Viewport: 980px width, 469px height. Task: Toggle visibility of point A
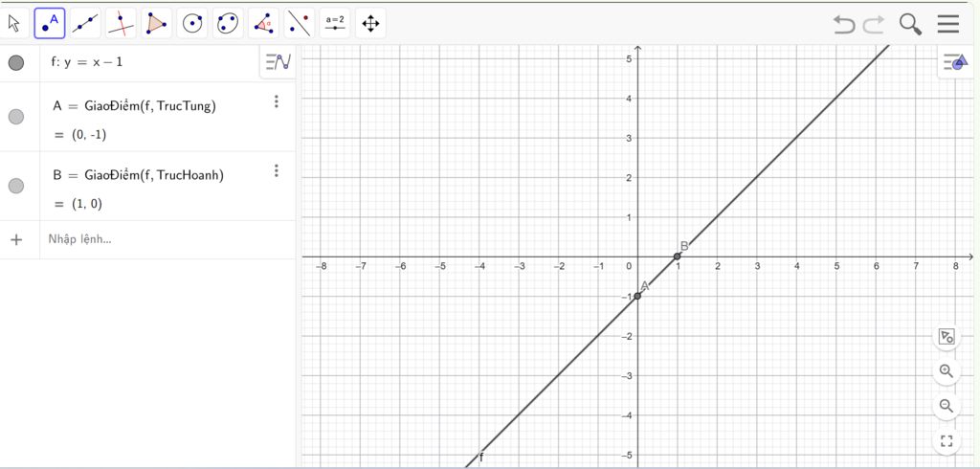coord(16,117)
